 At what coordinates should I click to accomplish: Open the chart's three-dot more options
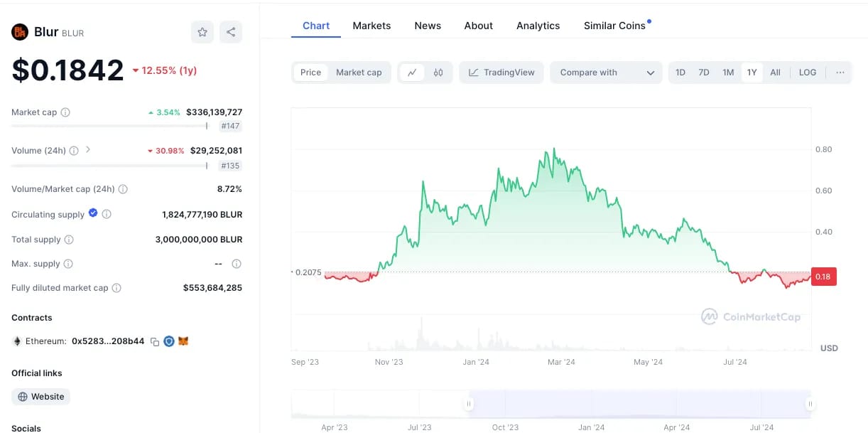(x=840, y=73)
